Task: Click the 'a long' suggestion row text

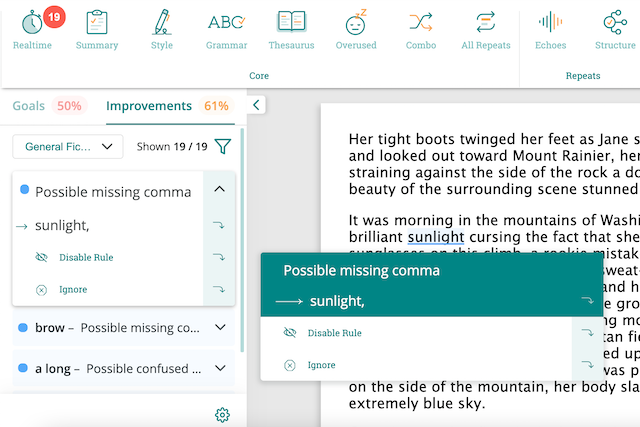Action: point(118,368)
